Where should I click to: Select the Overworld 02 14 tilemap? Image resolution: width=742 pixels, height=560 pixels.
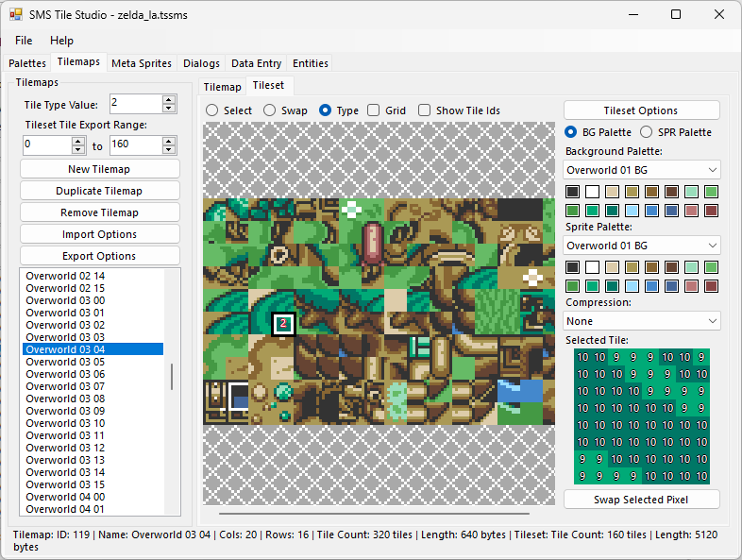click(93, 276)
